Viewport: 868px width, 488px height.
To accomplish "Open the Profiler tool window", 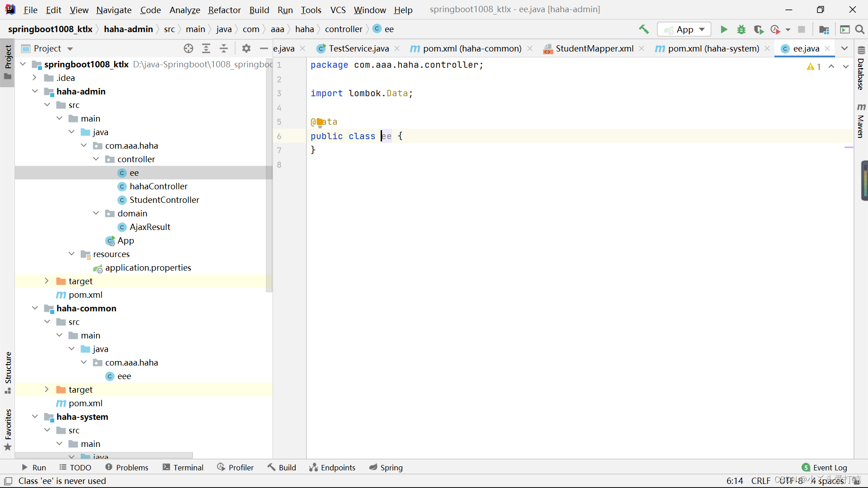I will click(x=236, y=468).
